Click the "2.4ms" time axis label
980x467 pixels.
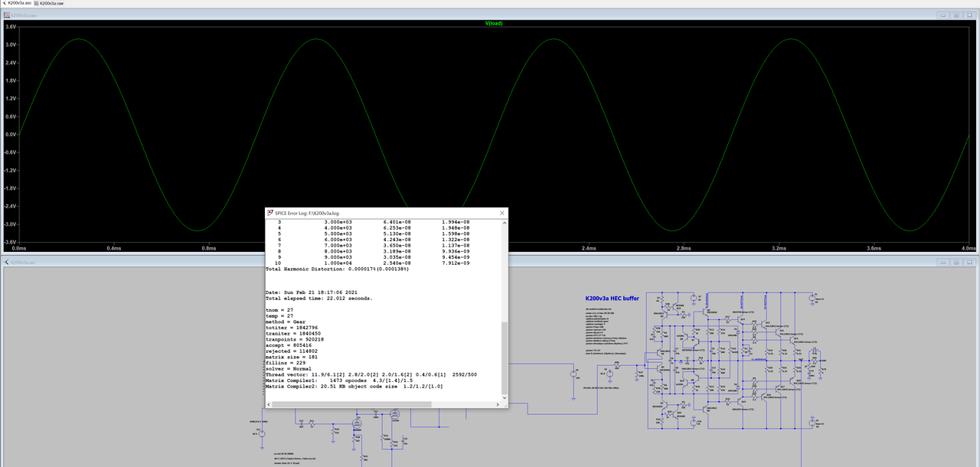pyautogui.click(x=589, y=248)
